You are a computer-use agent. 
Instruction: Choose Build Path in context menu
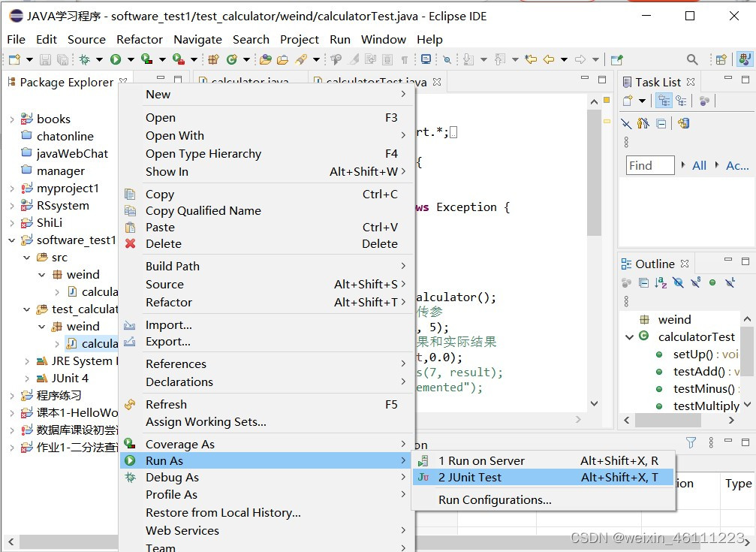tap(267, 267)
